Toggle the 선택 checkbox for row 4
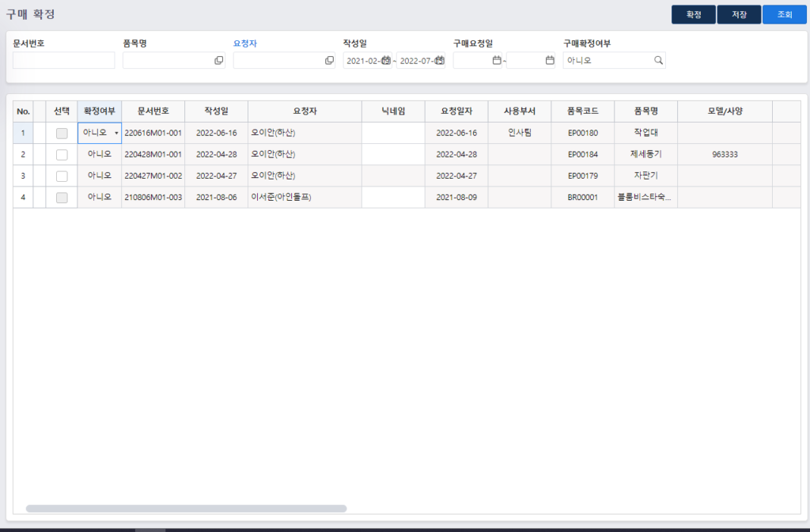The height and width of the screenshot is (532, 810). point(62,198)
